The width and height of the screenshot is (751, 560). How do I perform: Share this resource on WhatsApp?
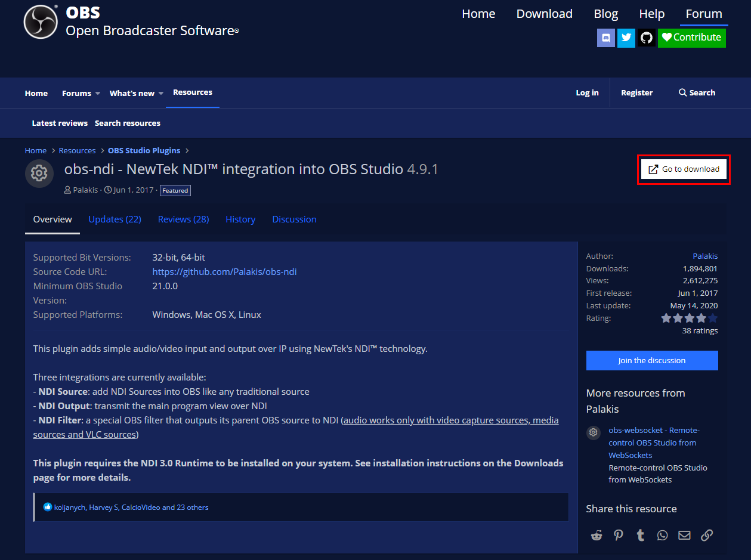click(663, 535)
